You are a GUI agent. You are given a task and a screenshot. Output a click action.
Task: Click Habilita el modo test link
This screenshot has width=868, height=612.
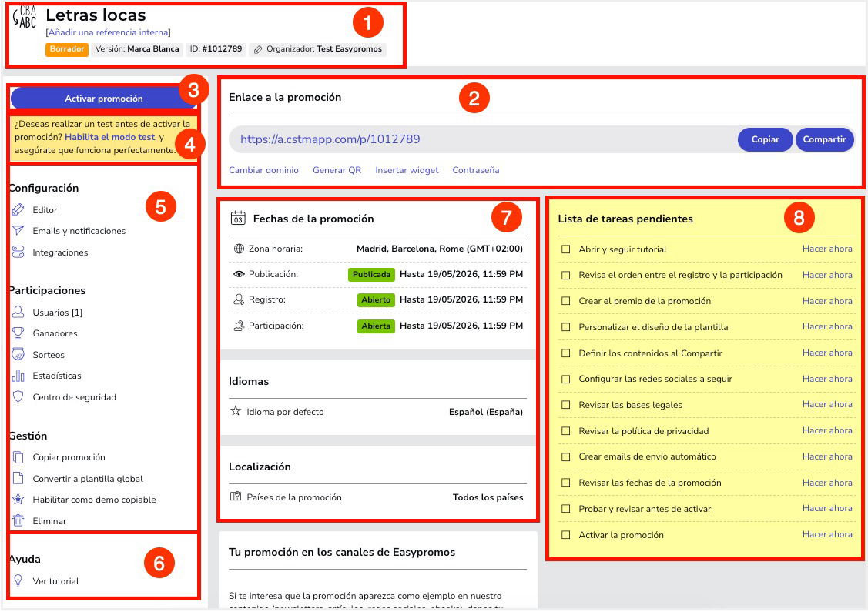click(x=110, y=137)
